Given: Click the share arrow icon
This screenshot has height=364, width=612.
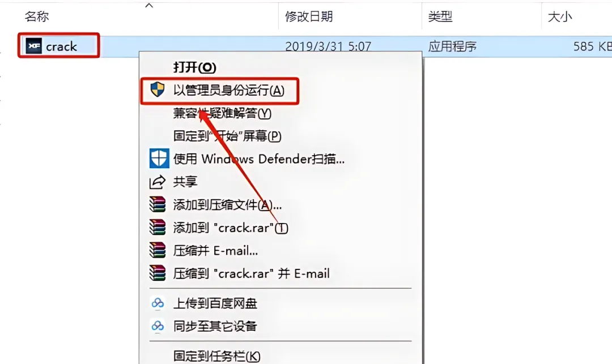Looking at the screenshot, I should [158, 182].
